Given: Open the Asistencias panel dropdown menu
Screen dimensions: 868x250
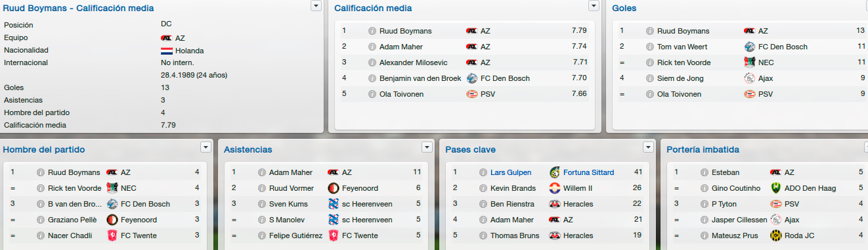Looking at the screenshot, I should tap(427, 147).
